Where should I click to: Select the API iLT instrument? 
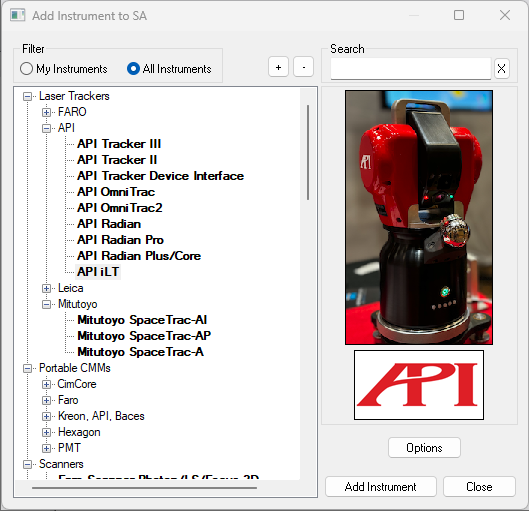click(98, 272)
